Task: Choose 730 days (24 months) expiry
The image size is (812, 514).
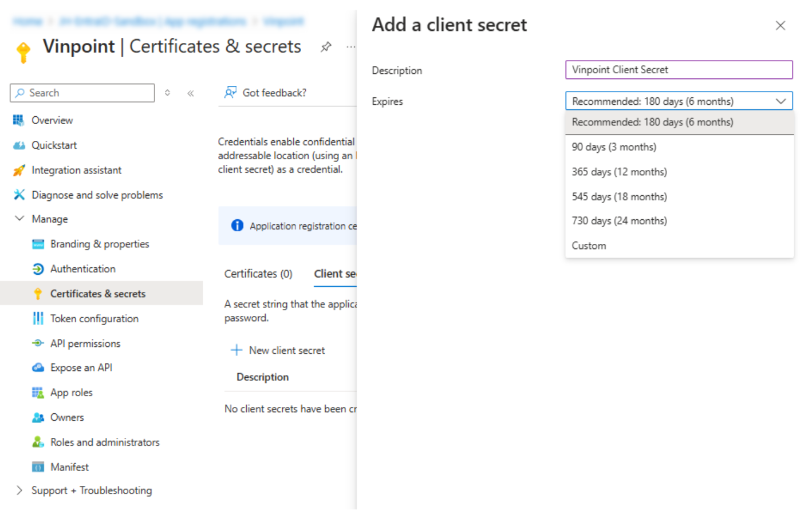Action: click(679, 221)
